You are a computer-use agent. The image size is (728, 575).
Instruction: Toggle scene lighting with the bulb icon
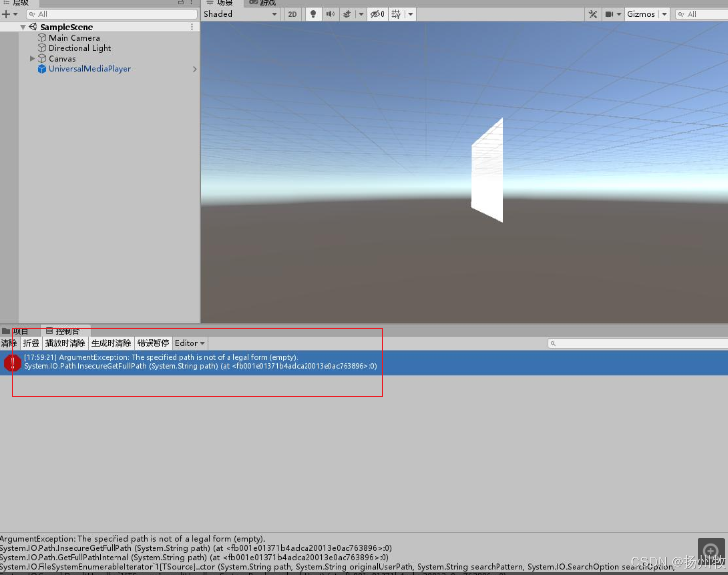pos(313,14)
